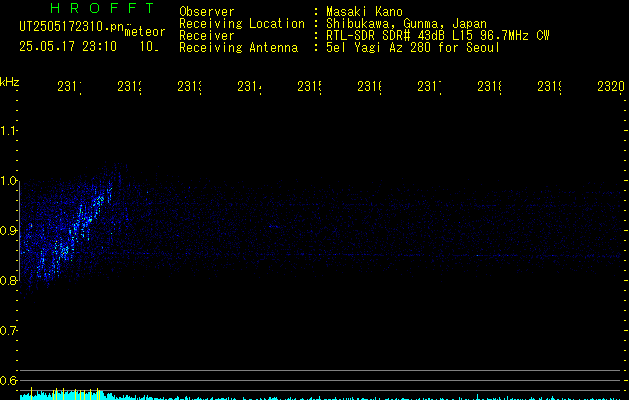Click the word meteor in header
The width and height of the screenshot is (629, 400).
pos(144,32)
